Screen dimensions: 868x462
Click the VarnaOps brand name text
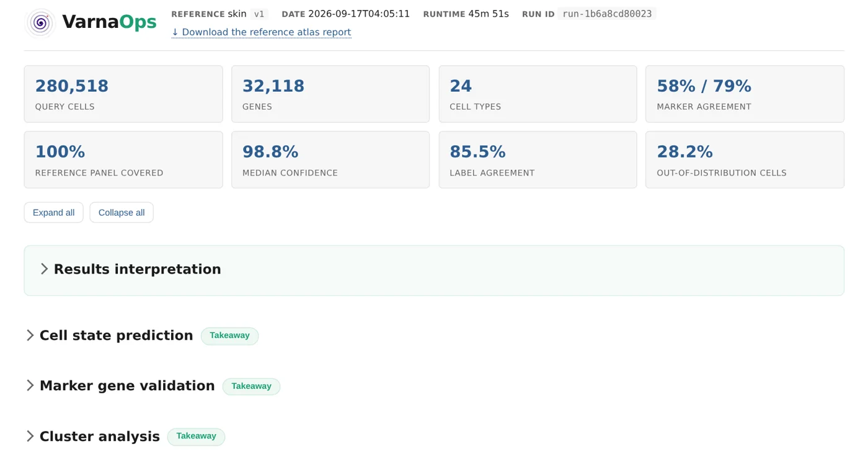(109, 22)
